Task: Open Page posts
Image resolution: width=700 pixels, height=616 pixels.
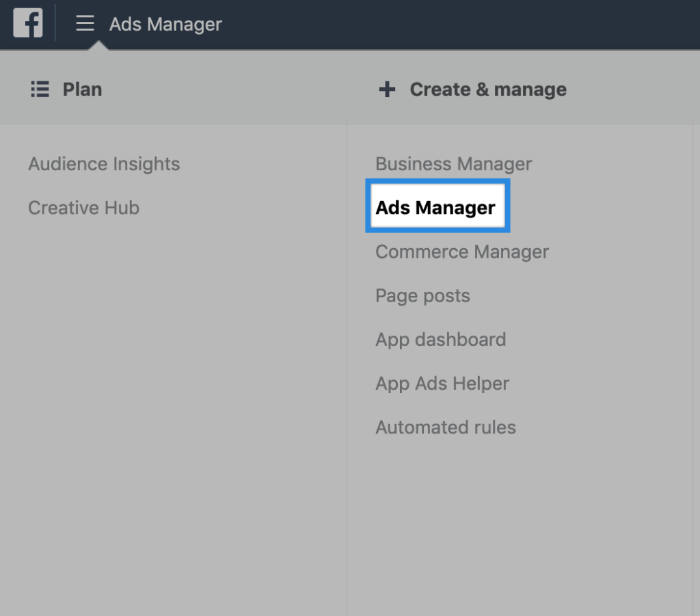Action: tap(422, 296)
